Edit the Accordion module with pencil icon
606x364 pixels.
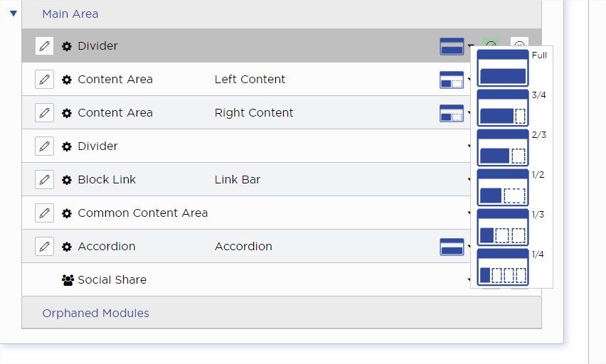[44, 247]
